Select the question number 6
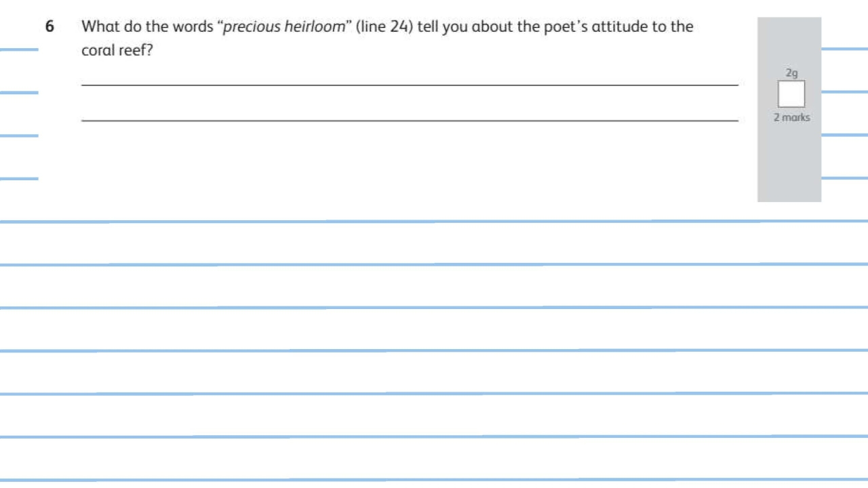The height and width of the screenshot is (488, 868). click(x=50, y=27)
